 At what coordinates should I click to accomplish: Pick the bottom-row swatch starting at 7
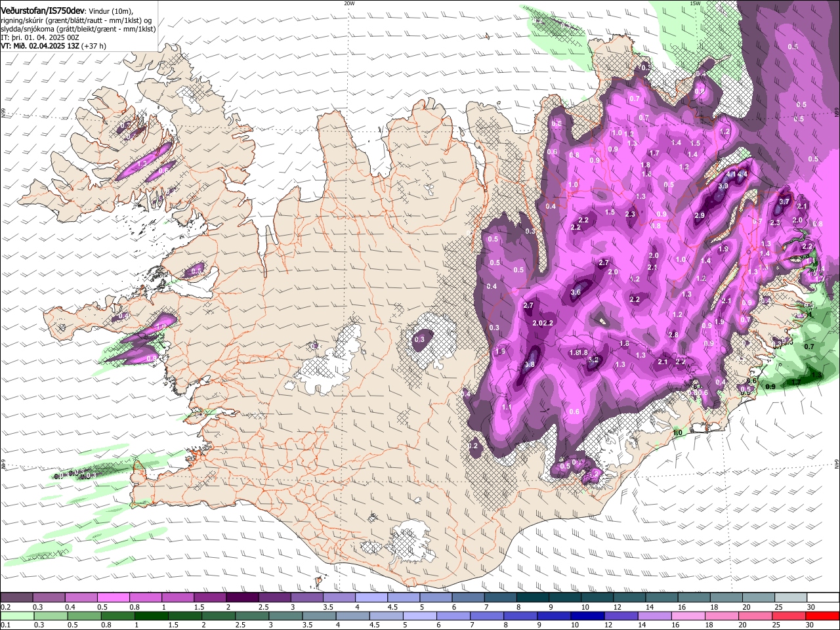pyautogui.click(x=488, y=616)
